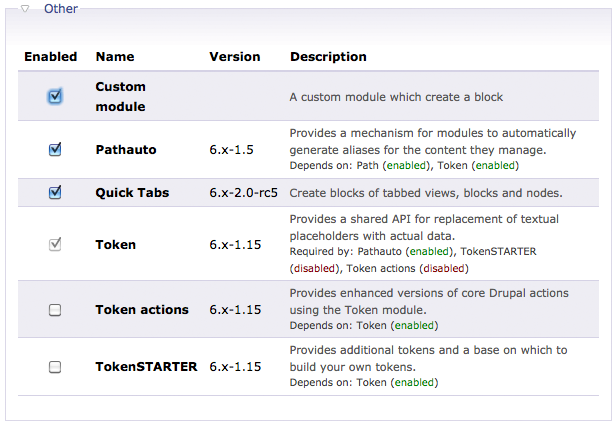Click the greyed-out Token module checkbox

[55, 244]
